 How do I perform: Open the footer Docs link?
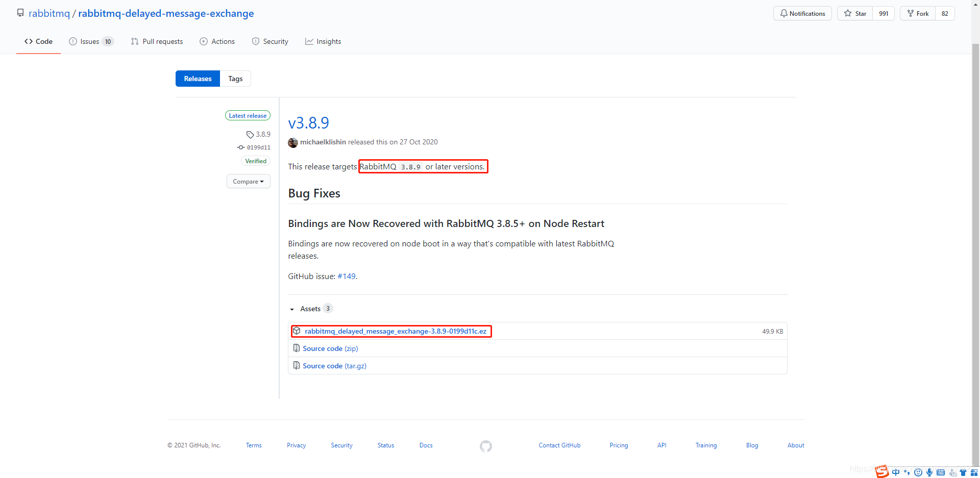[x=426, y=445]
